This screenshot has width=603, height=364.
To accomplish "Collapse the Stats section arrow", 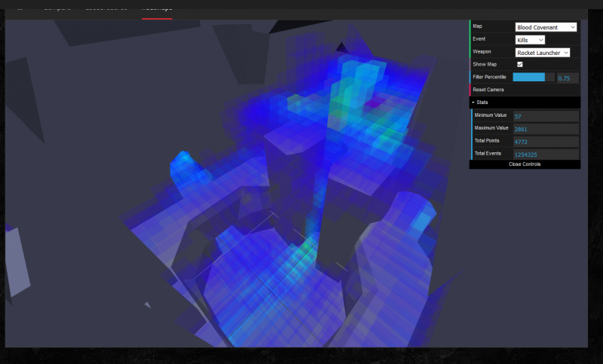I will coord(473,102).
